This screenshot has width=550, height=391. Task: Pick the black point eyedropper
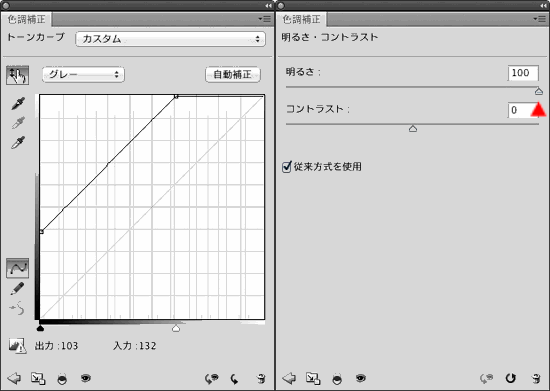pos(18,103)
